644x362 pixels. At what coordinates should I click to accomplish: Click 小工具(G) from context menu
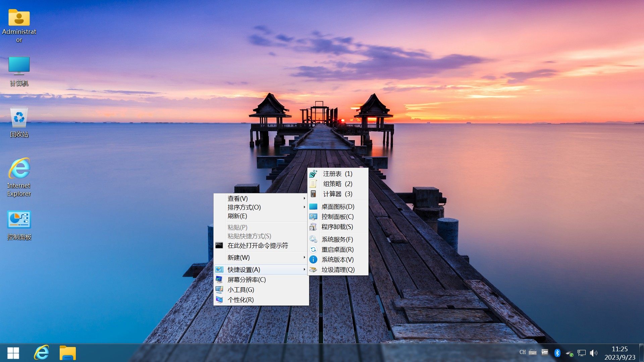[x=261, y=290]
